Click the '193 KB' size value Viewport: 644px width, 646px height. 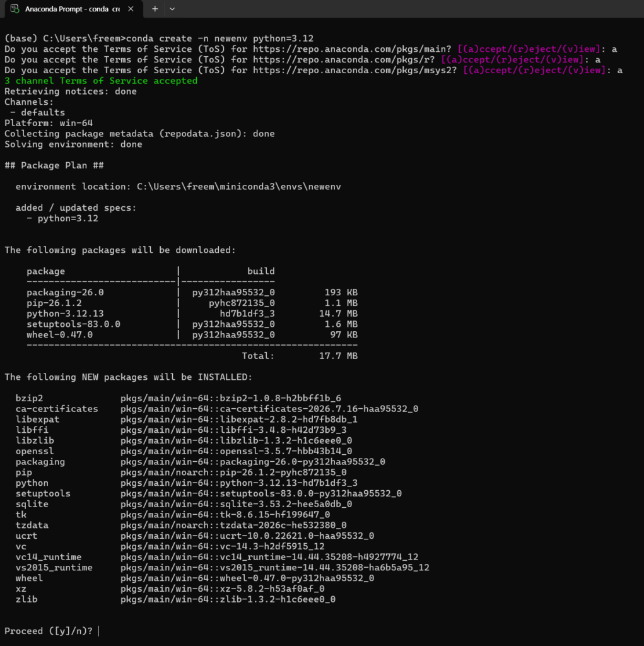tap(341, 293)
